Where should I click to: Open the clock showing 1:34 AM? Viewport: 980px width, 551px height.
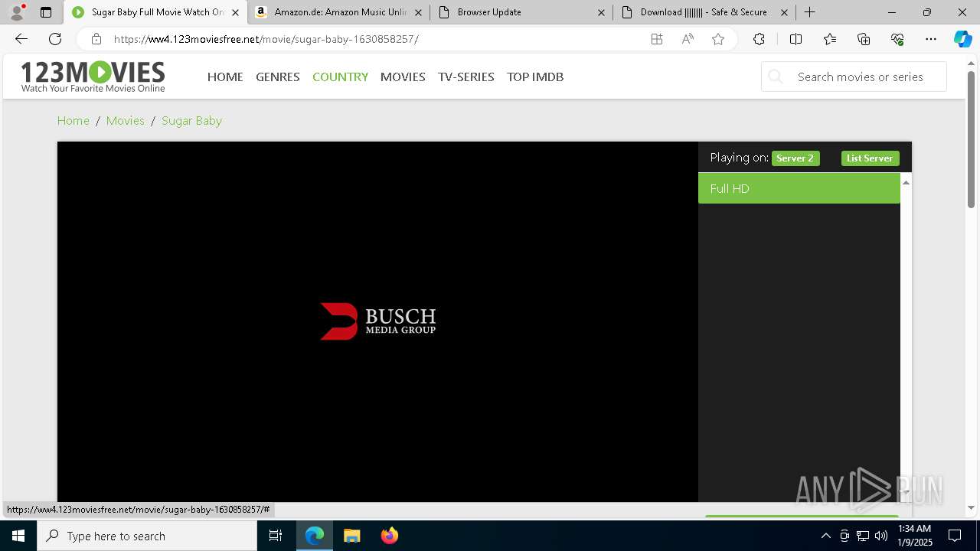[914, 536]
